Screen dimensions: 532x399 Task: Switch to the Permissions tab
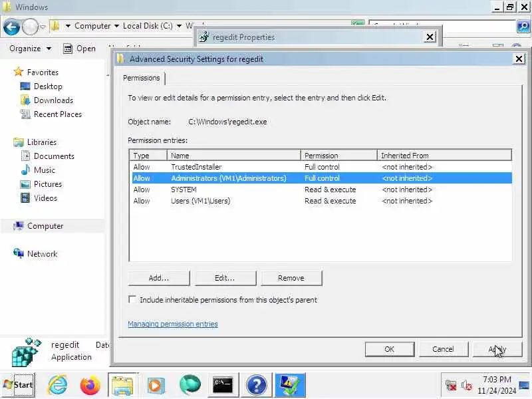pos(142,78)
